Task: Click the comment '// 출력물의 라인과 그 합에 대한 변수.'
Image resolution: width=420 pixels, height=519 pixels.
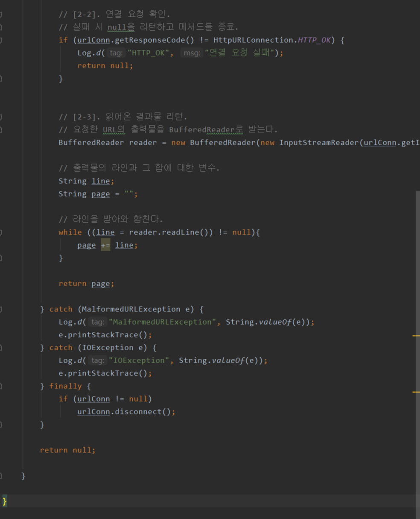Action: point(139,168)
